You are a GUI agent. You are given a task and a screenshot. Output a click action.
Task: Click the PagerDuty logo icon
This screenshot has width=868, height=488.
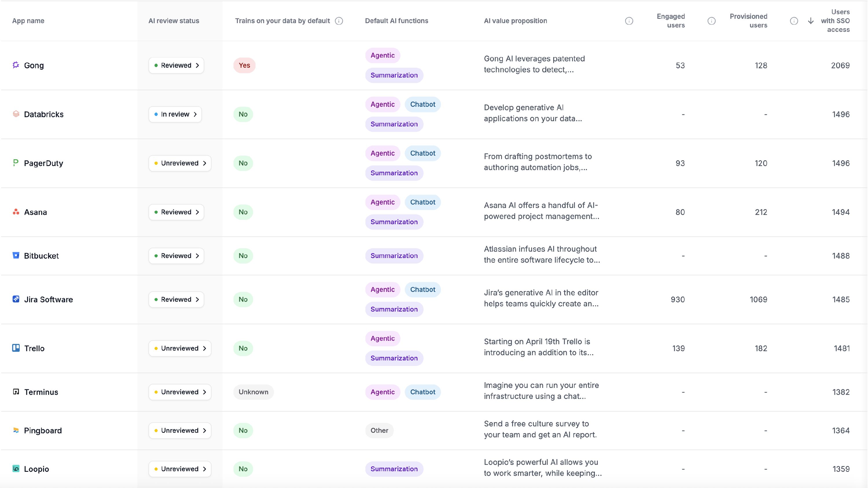[16, 163]
